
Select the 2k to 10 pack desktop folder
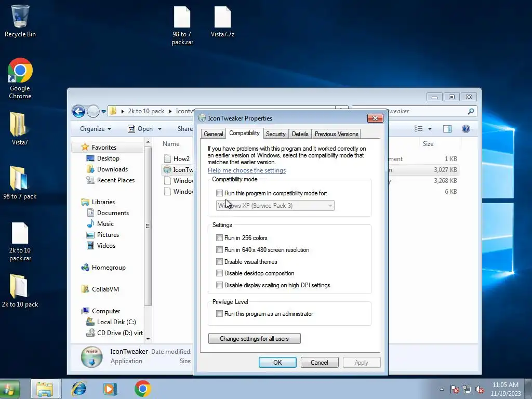(20, 291)
